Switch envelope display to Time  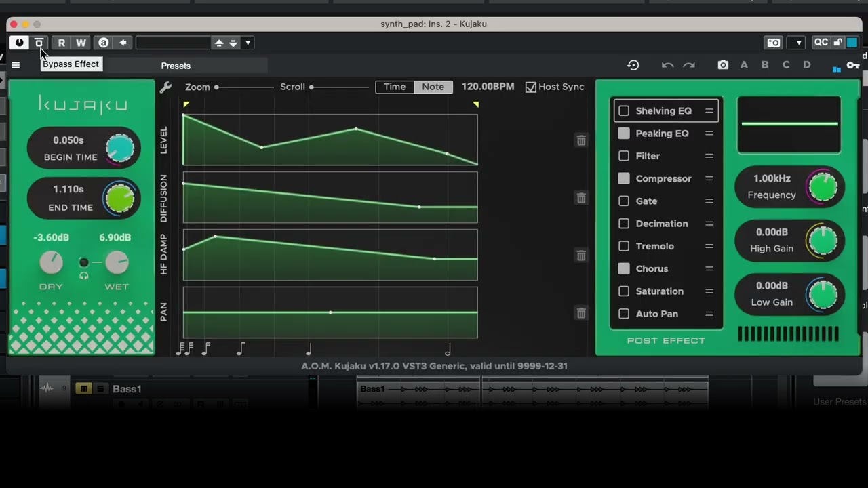click(395, 87)
